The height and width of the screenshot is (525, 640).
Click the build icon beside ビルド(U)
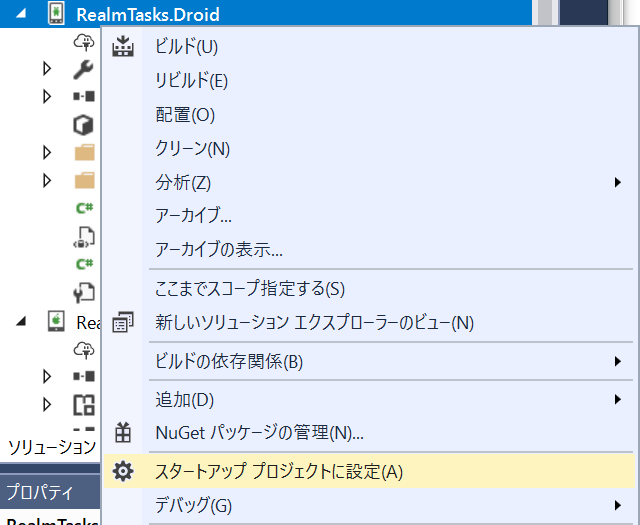pyautogui.click(x=123, y=46)
